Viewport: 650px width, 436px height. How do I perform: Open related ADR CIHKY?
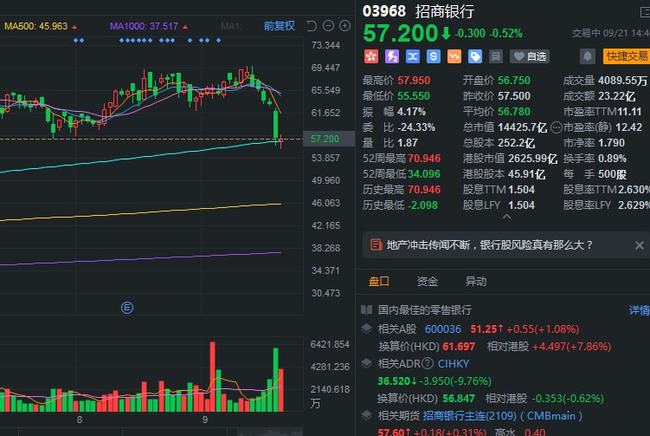click(x=453, y=364)
